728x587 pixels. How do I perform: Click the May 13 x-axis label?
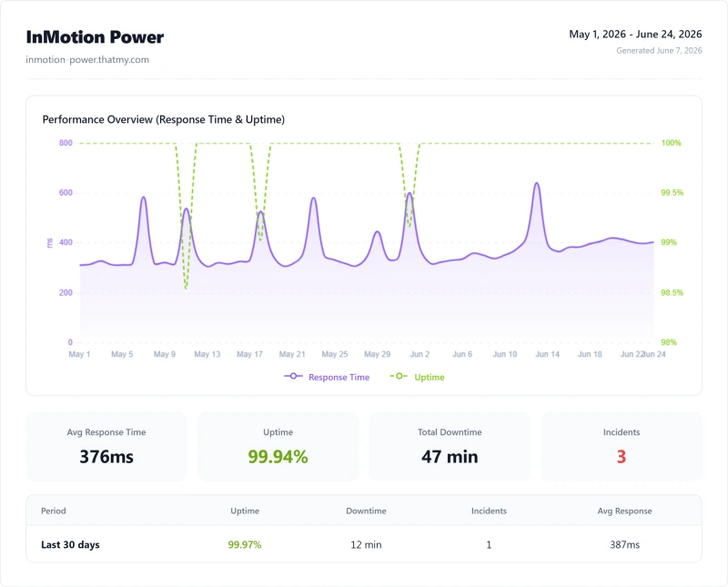(x=207, y=354)
